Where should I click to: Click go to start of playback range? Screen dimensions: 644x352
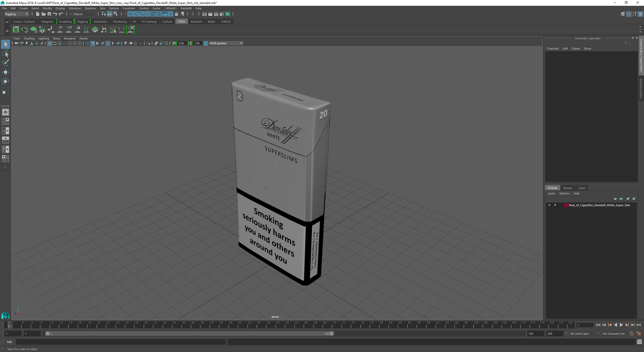click(598, 325)
